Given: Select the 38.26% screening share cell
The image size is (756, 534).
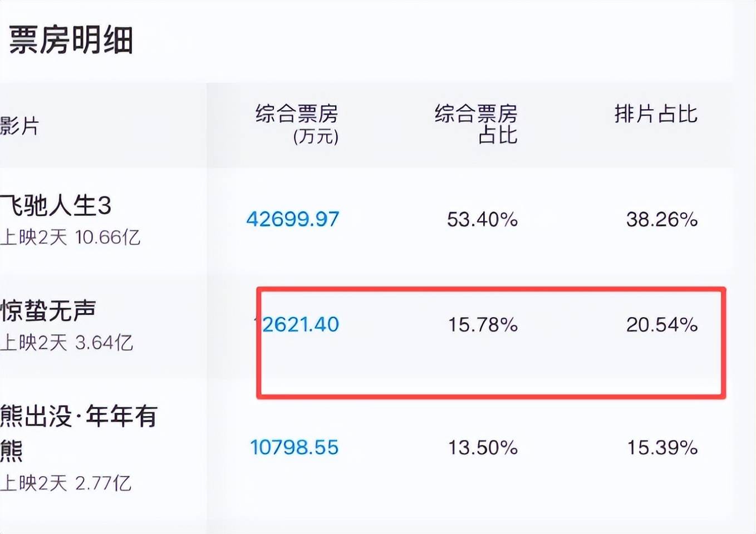Looking at the screenshot, I should pyautogui.click(x=661, y=219).
